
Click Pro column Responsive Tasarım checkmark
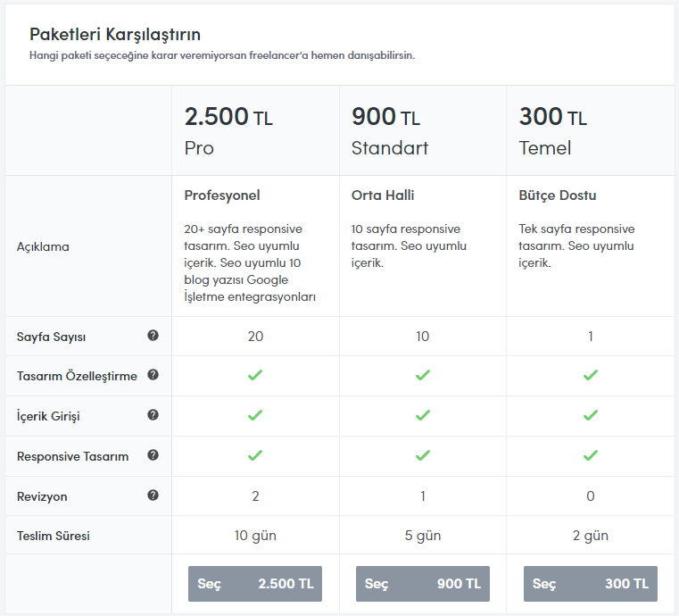pos(255,455)
